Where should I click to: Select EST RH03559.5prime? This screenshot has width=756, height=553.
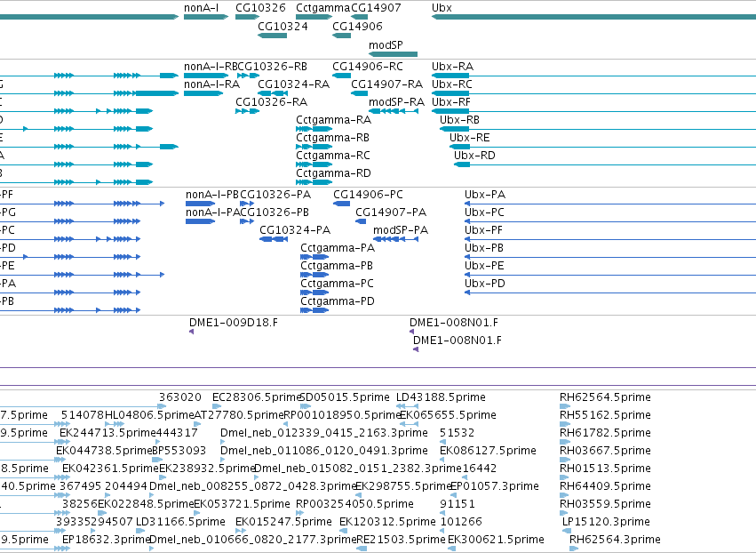(x=605, y=505)
